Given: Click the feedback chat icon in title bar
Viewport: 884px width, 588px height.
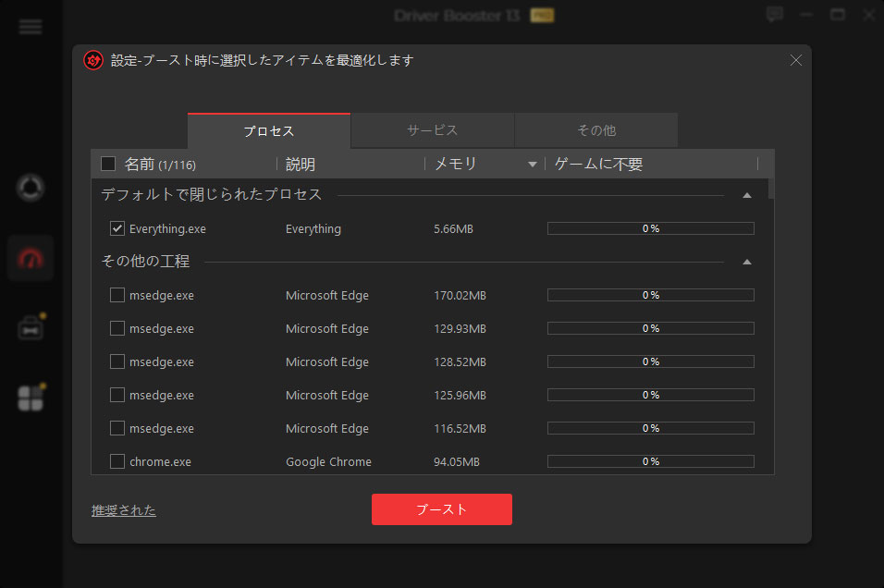Looking at the screenshot, I should 775,15.
